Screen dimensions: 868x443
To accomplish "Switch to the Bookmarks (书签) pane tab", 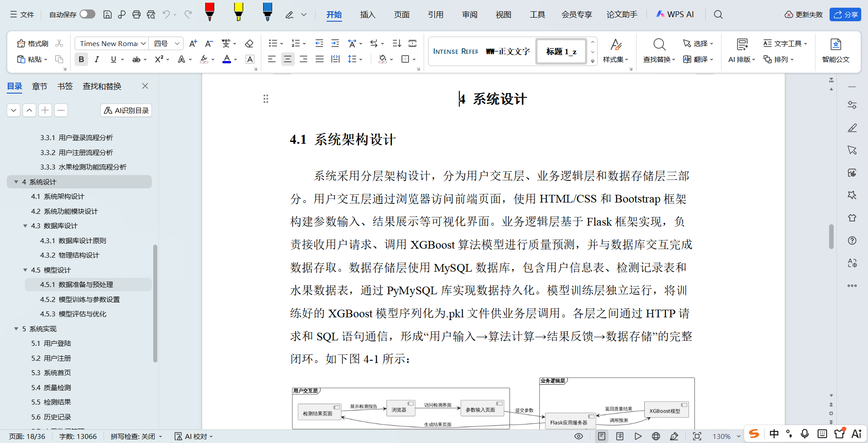I will tap(65, 86).
